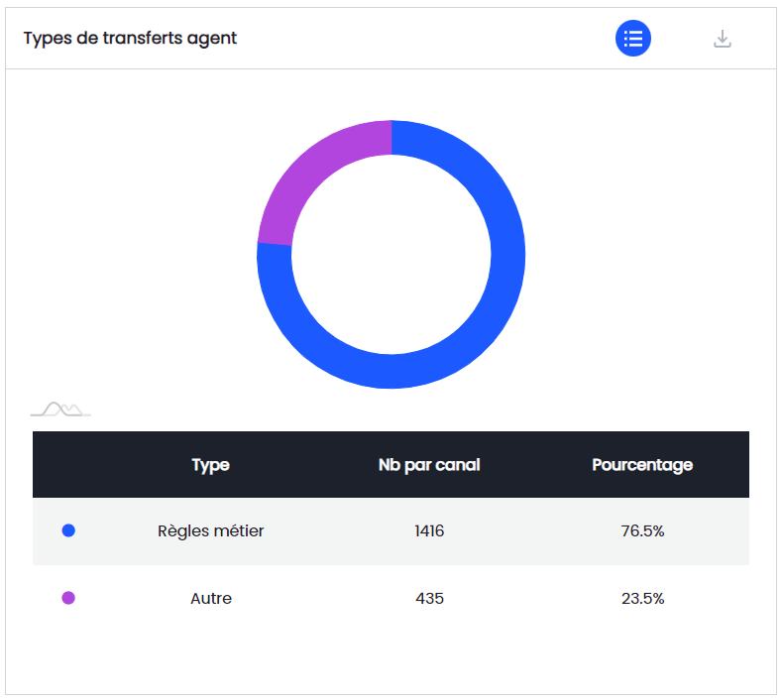This screenshot has height=700, width=783.
Task: Download the agent transfer chart data
Action: (723, 39)
